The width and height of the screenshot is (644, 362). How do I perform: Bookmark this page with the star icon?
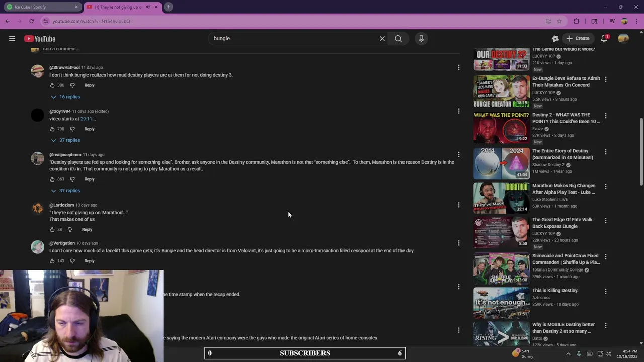point(559,21)
